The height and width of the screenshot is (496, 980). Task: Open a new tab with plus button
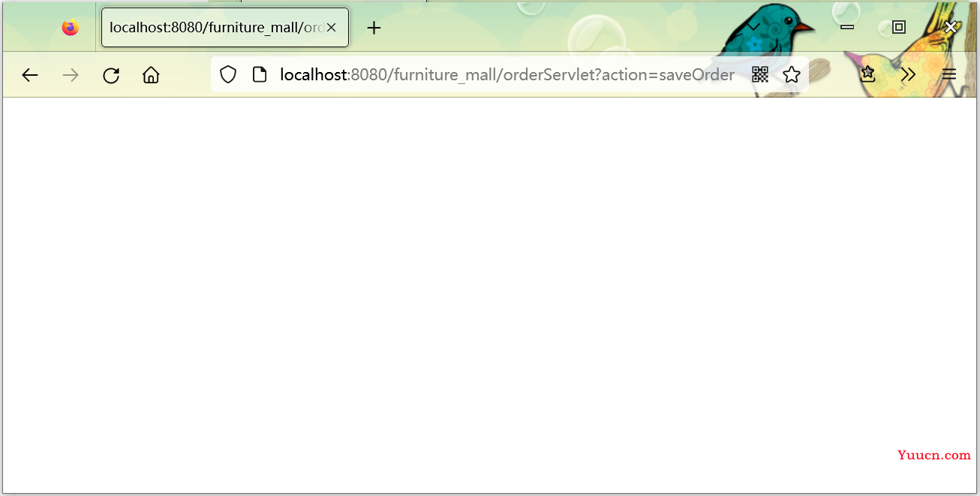374,28
